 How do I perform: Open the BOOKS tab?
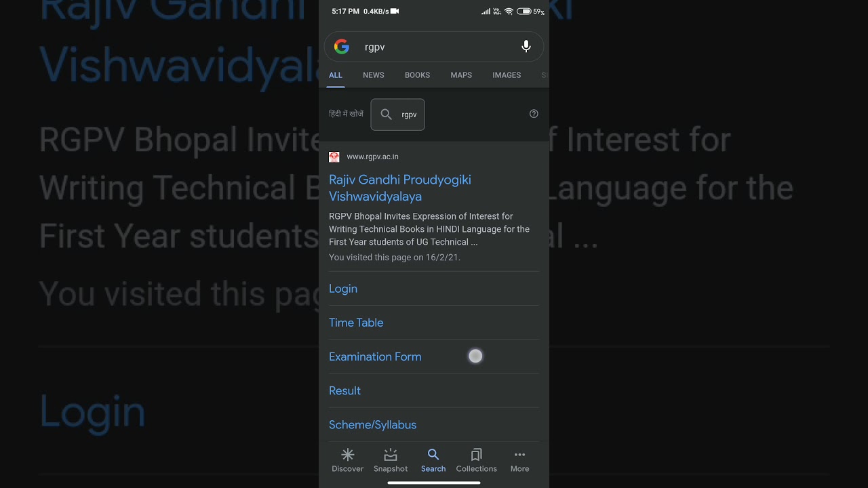click(417, 75)
